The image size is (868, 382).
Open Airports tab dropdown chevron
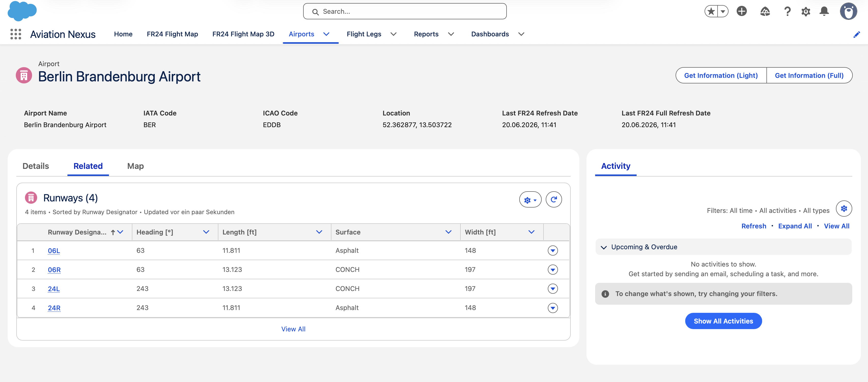[x=326, y=34]
